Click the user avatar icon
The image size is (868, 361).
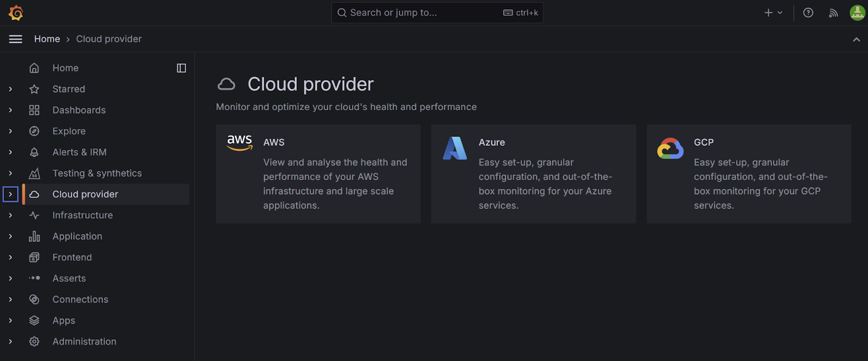pos(857,12)
